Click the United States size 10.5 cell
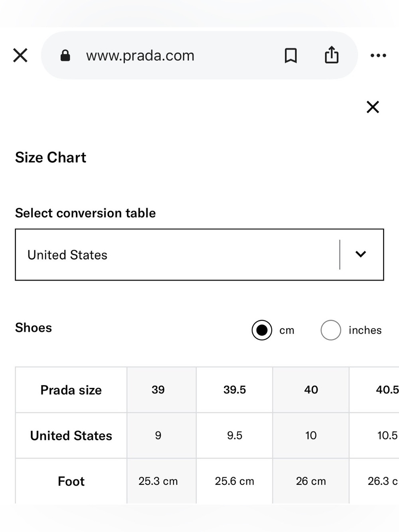Viewport: 399px width, 532px height. [374, 435]
